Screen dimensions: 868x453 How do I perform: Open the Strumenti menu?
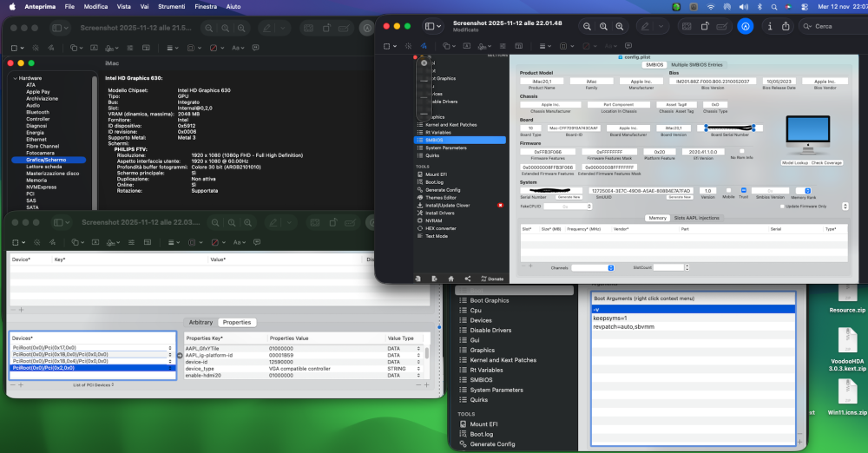click(172, 7)
